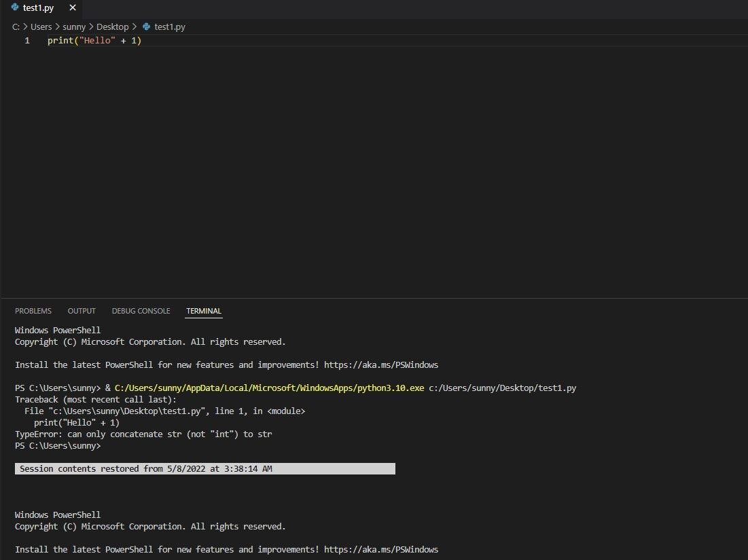This screenshot has height=560, width=748.
Task: Click the empty PS C:\Users\sunny> prompt line
Action: tap(58, 445)
